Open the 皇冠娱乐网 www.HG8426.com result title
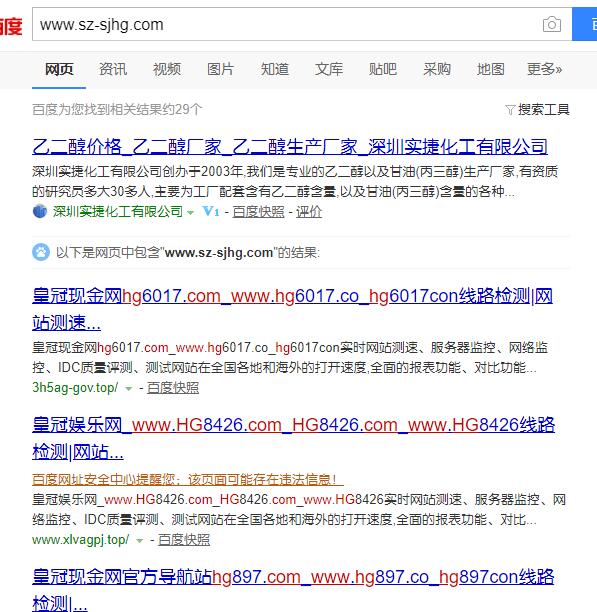The height and width of the screenshot is (612, 597). (x=293, y=438)
